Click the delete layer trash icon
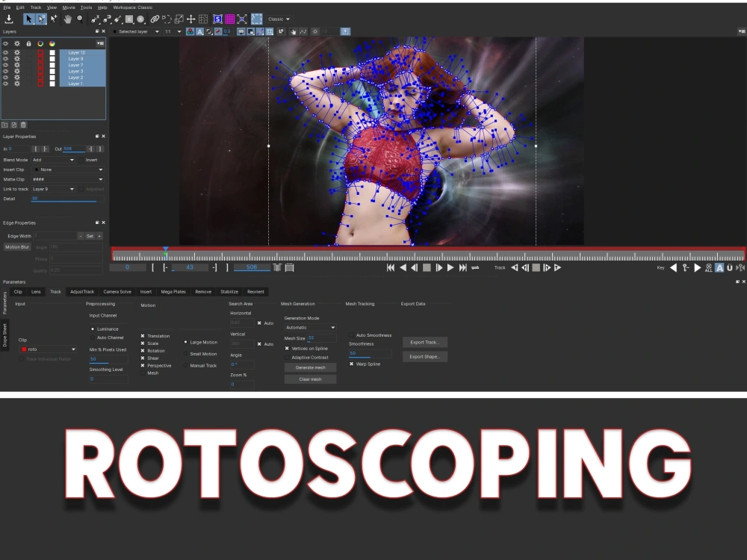Viewport: 747px width, 560px height. coord(23,125)
